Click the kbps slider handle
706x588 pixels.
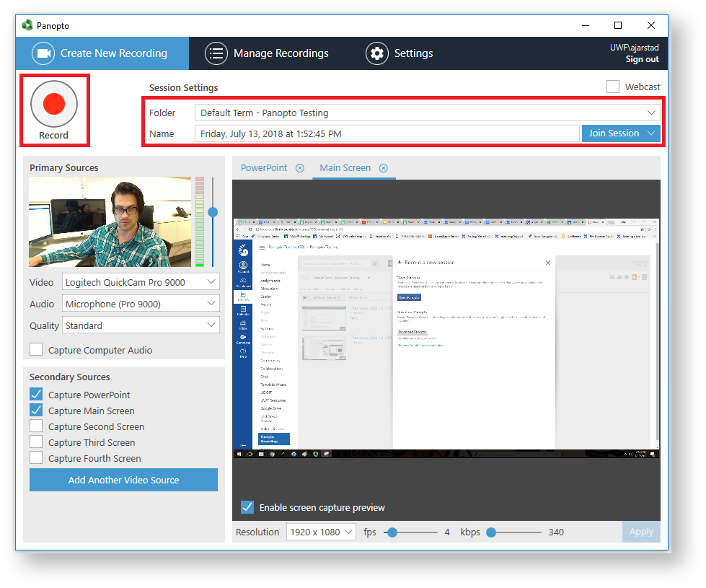(x=491, y=532)
